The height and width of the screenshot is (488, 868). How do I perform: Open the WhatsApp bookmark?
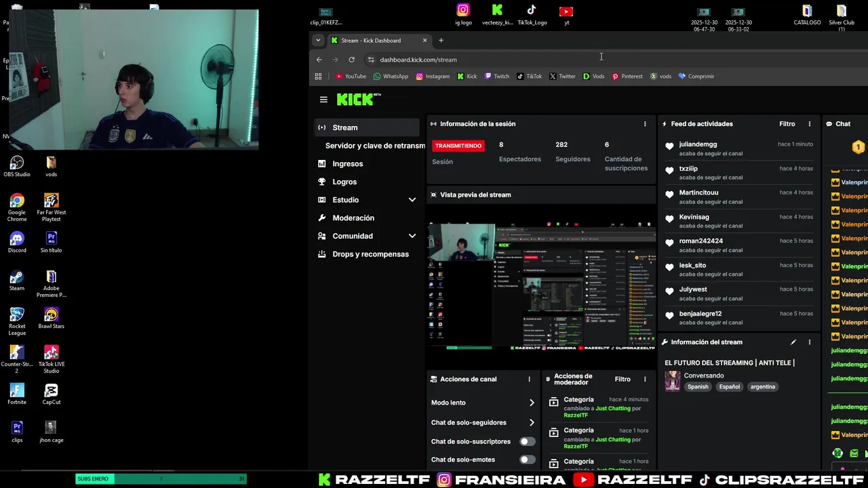[391, 77]
